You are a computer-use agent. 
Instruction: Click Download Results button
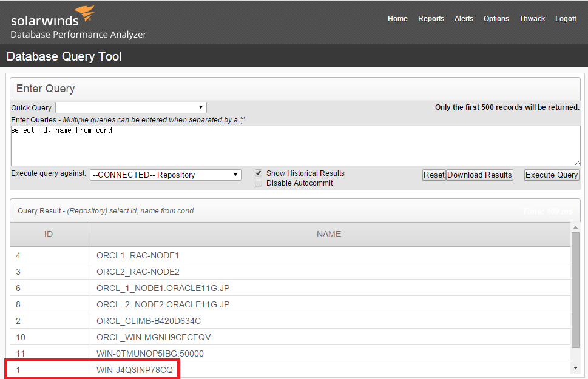point(479,175)
